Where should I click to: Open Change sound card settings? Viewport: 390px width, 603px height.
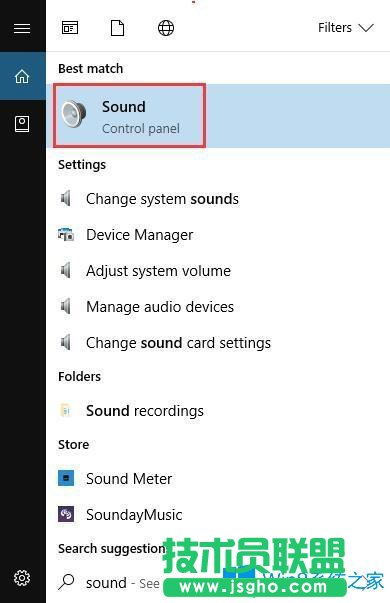pyautogui.click(x=218, y=343)
